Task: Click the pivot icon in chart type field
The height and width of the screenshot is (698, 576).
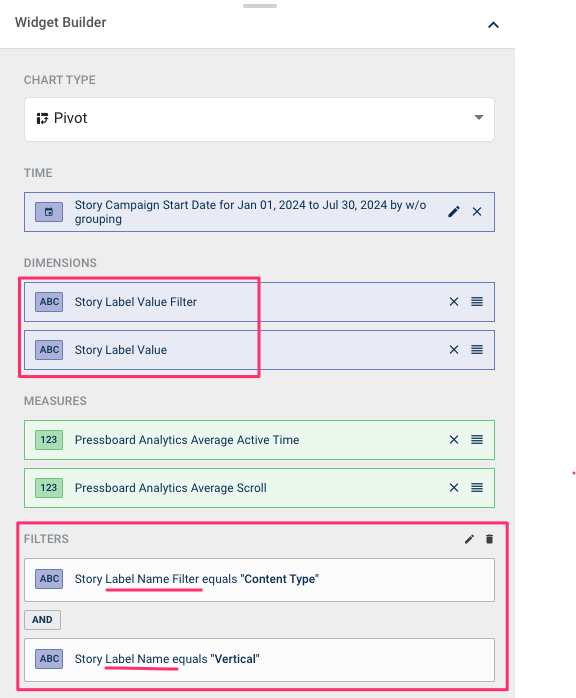Action: (x=42, y=118)
